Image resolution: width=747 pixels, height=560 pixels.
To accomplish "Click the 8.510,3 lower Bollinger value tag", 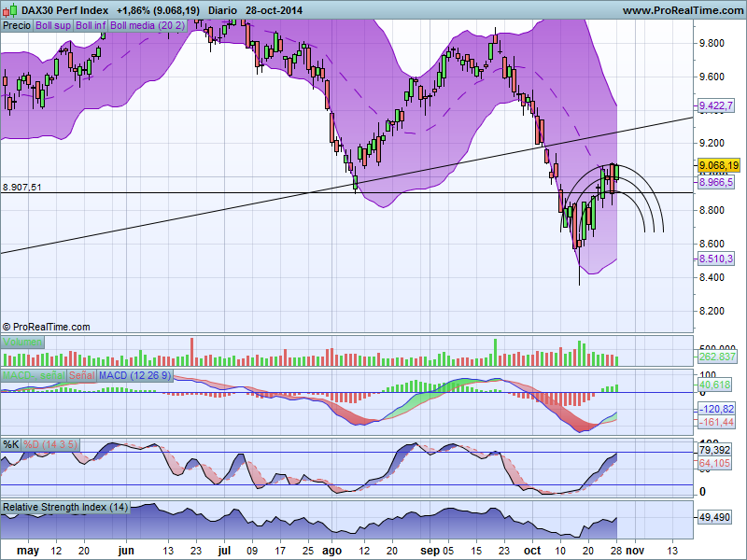I will point(715,259).
